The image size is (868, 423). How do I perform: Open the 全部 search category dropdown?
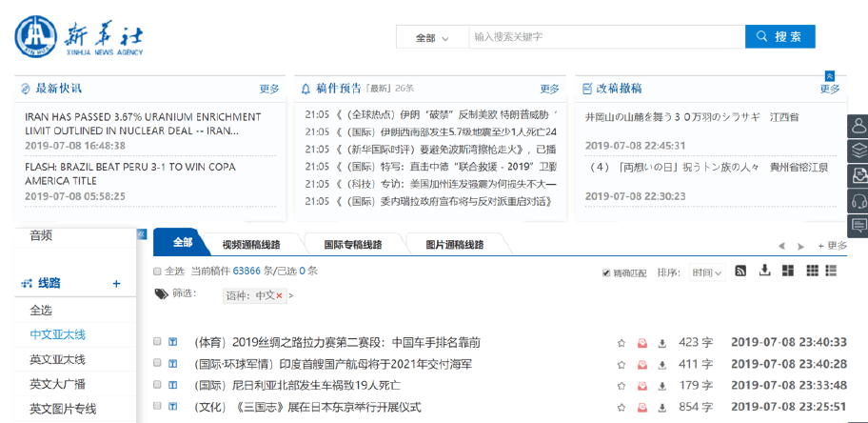tap(432, 38)
